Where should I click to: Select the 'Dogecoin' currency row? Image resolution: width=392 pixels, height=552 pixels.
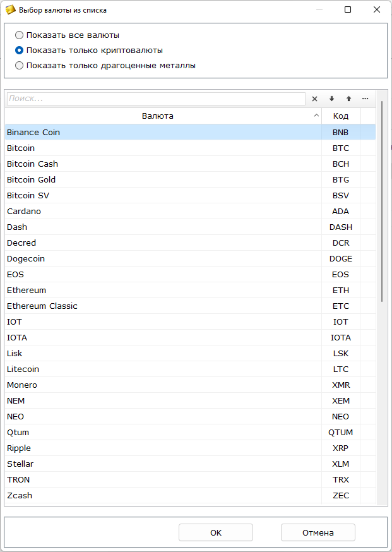click(x=191, y=259)
